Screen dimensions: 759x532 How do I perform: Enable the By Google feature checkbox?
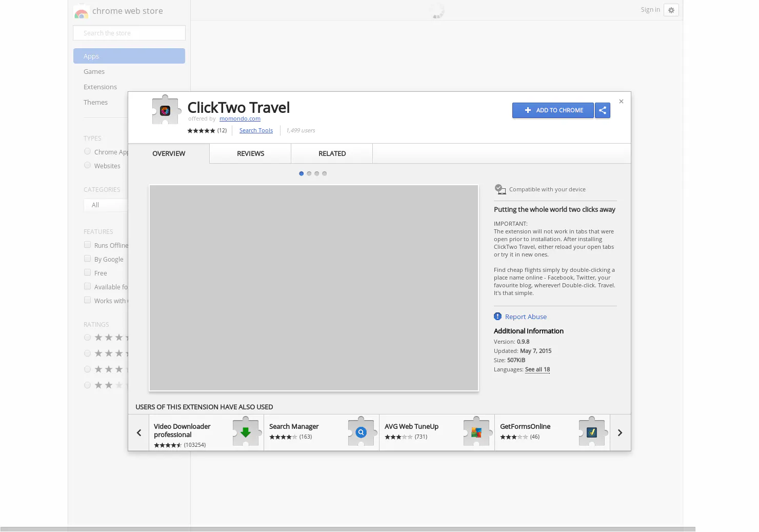87,259
